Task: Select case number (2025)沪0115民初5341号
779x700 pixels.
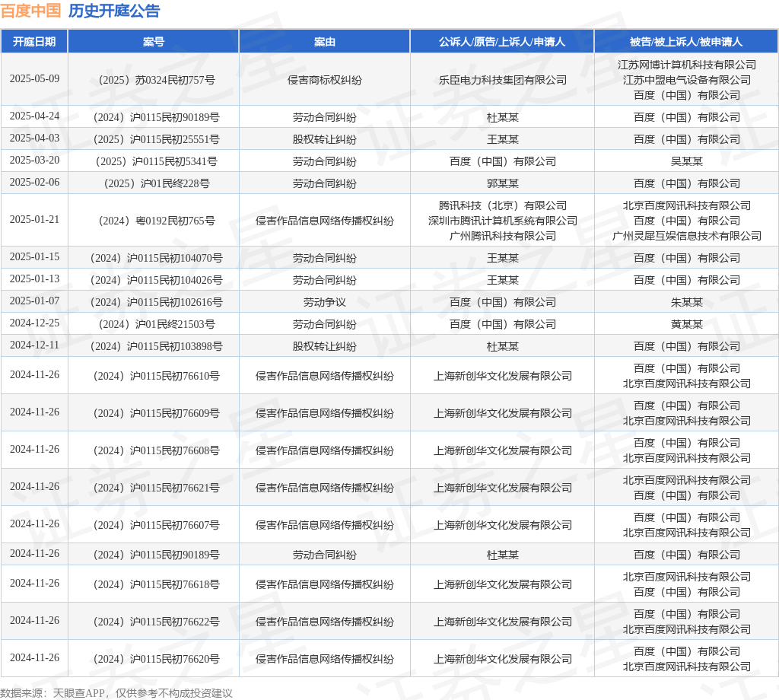Action: pos(157,161)
